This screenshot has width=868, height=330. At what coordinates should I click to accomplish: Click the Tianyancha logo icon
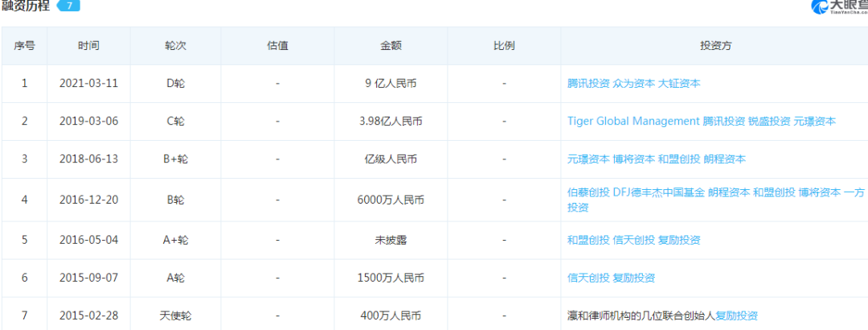point(820,7)
